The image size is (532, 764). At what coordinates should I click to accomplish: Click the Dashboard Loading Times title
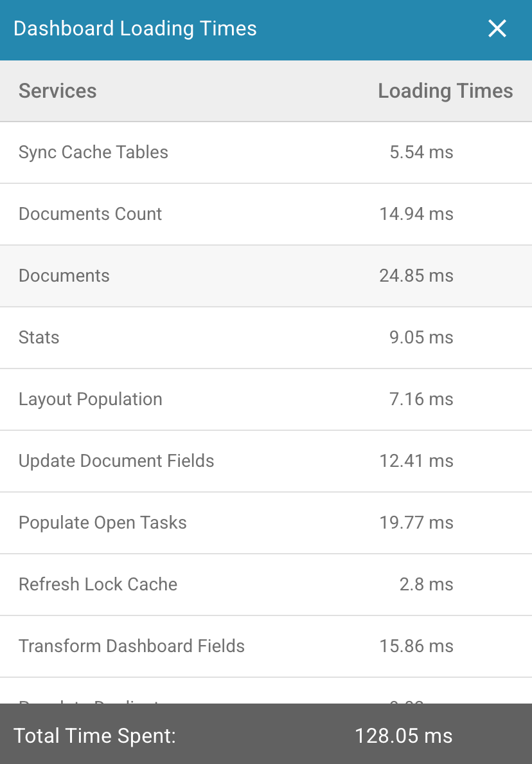click(x=135, y=29)
